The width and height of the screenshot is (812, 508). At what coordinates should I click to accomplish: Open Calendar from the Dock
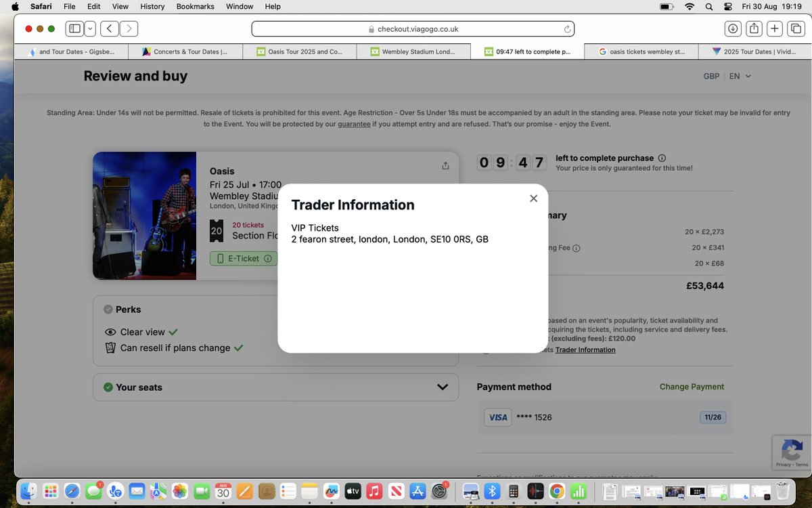(223, 491)
